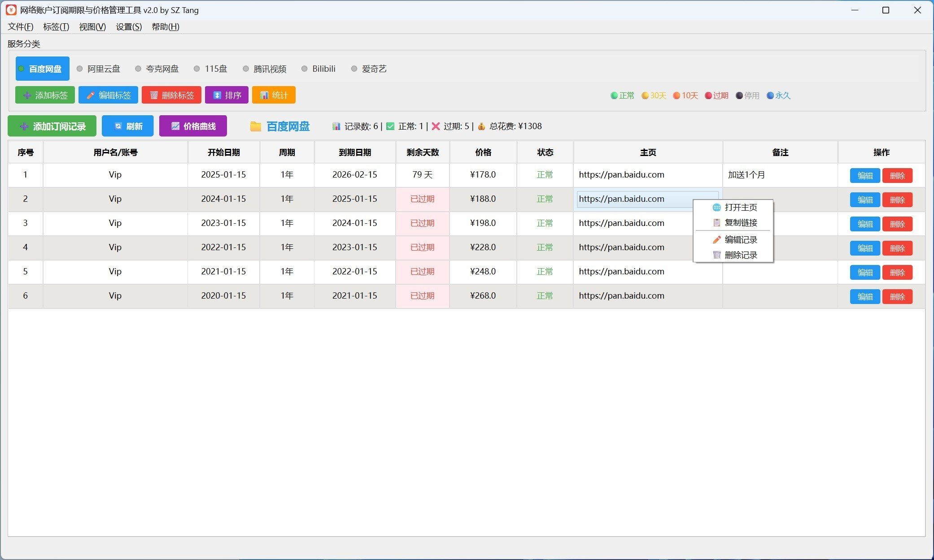Screen dimensions: 934x560
Task: Click the Edit Tag (编辑标签) pencil icon
Action: (91, 96)
